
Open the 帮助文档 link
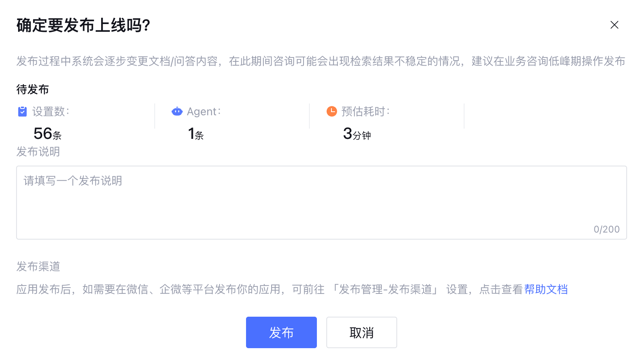click(x=546, y=290)
